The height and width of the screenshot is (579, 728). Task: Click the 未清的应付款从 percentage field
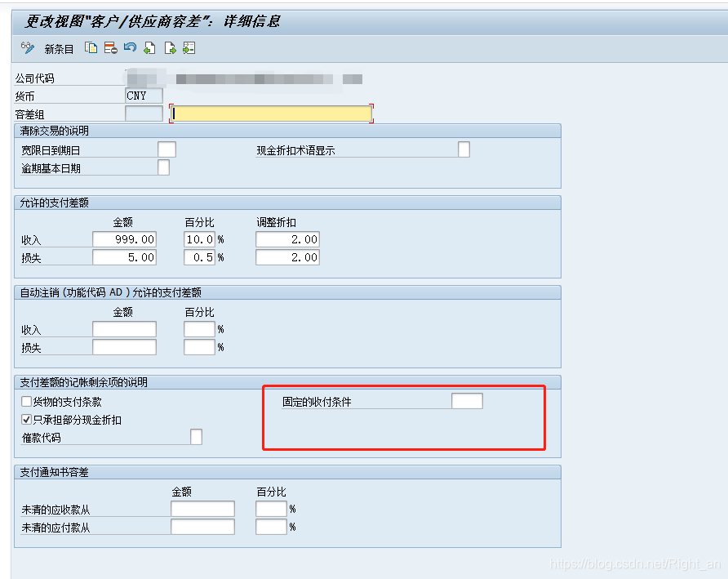(x=271, y=527)
